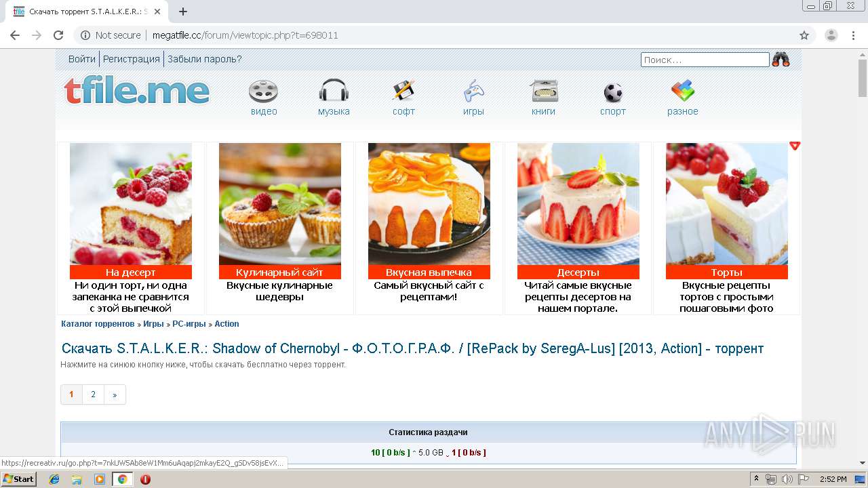Viewport: 868px width, 488px height.
Task: Click the red stop taskbar icon
Action: pos(145,479)
